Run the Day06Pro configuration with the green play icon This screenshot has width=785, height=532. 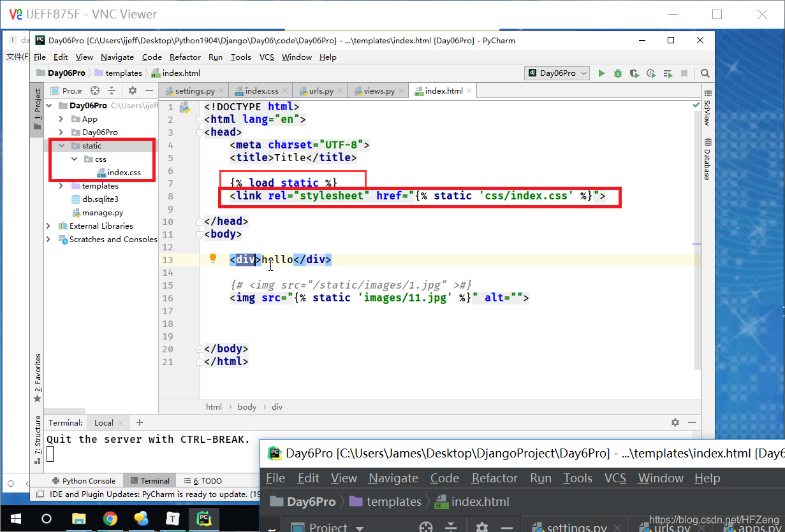(601, 73)
